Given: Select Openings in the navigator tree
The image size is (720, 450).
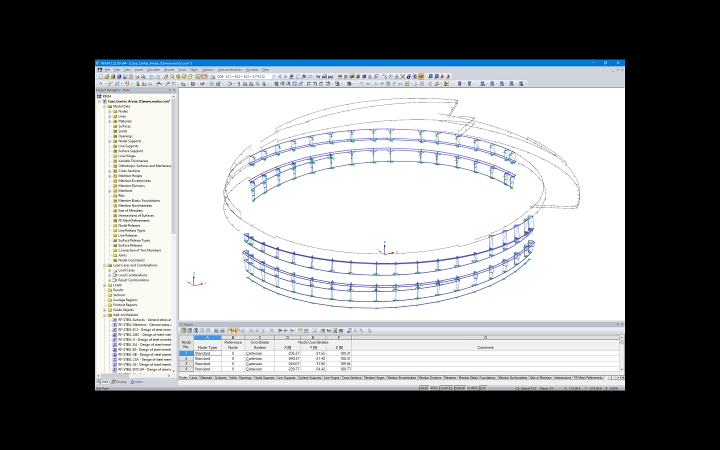Looking at the screenshot, I should 125,136.
